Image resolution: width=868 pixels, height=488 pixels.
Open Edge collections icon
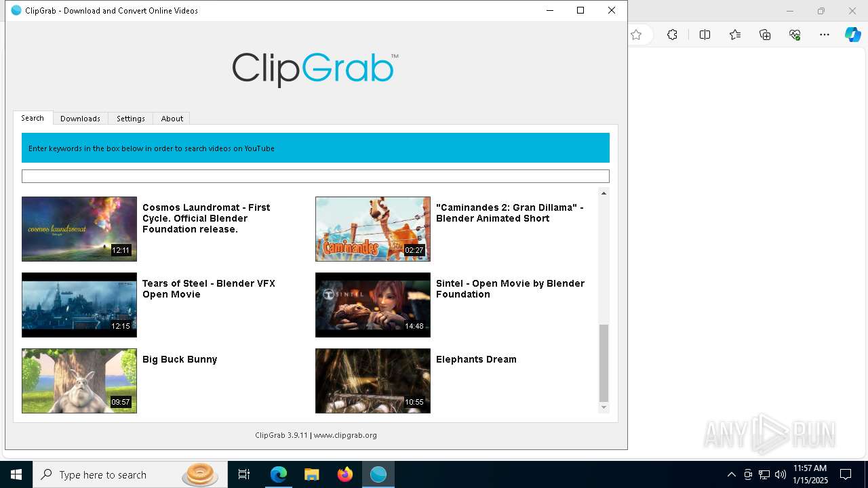pyautogui.click(x=765, y=35)
